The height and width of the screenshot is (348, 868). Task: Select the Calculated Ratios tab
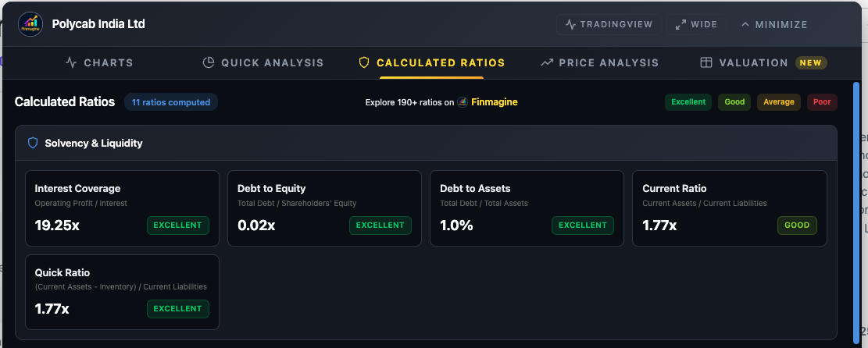432,62
